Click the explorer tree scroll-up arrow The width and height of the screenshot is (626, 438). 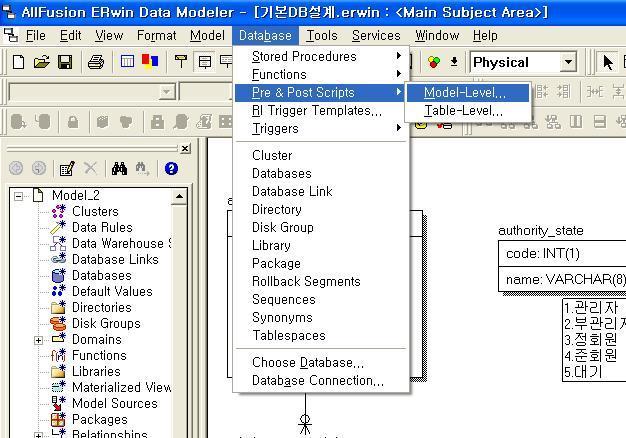[x=179, y=196]
